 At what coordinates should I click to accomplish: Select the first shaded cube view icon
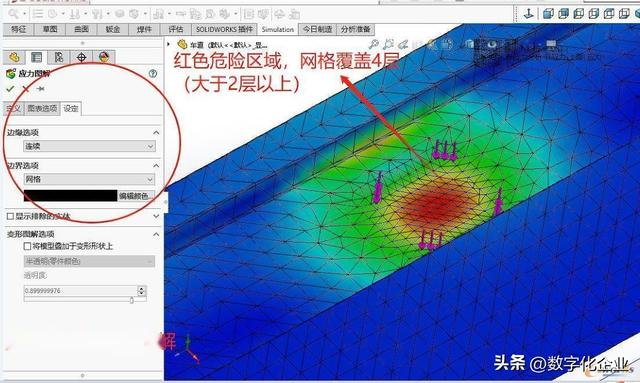548,14
